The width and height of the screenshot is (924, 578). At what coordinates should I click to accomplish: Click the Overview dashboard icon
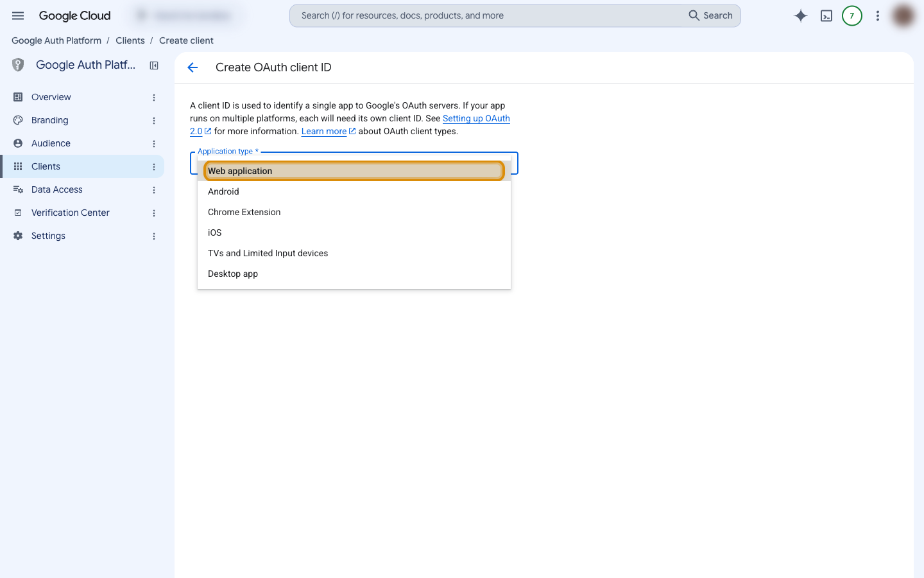[x=18, y=97]
